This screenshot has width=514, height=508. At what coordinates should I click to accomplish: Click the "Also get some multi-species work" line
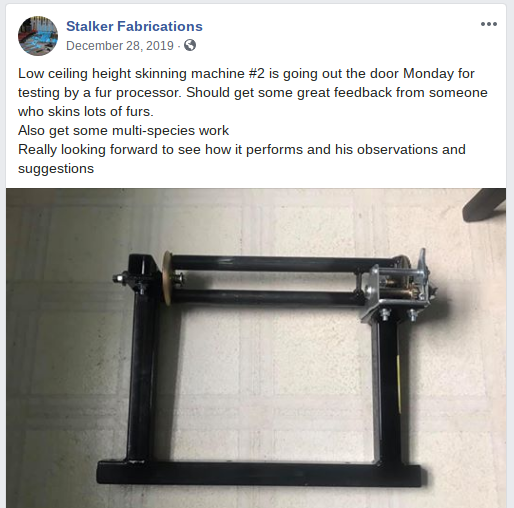(123, 131)
